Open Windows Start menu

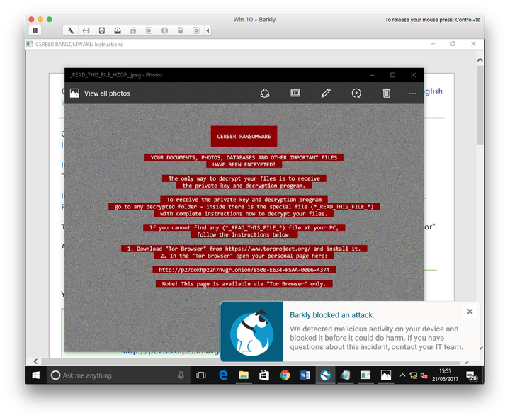point(36,375)
